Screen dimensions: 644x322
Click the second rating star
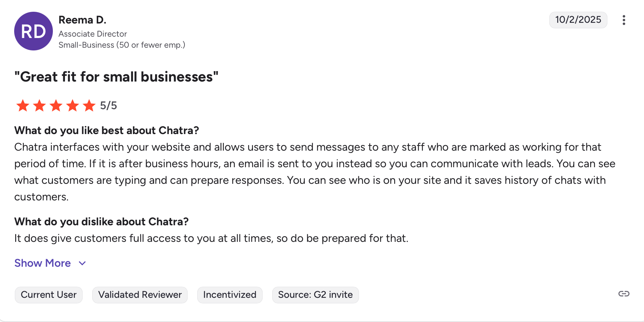pos(39,105)
